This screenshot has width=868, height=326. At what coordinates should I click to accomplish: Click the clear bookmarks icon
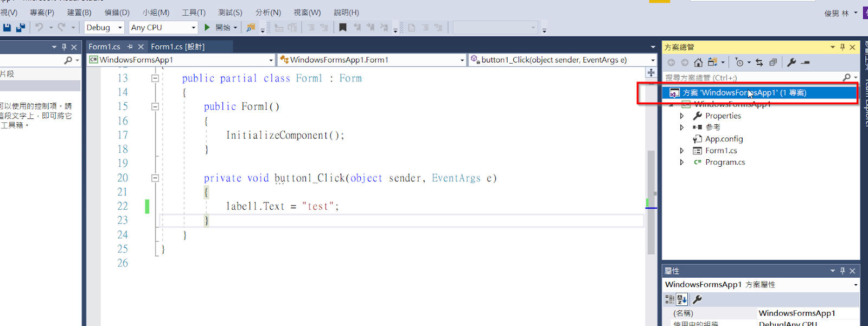pos(384,27)
